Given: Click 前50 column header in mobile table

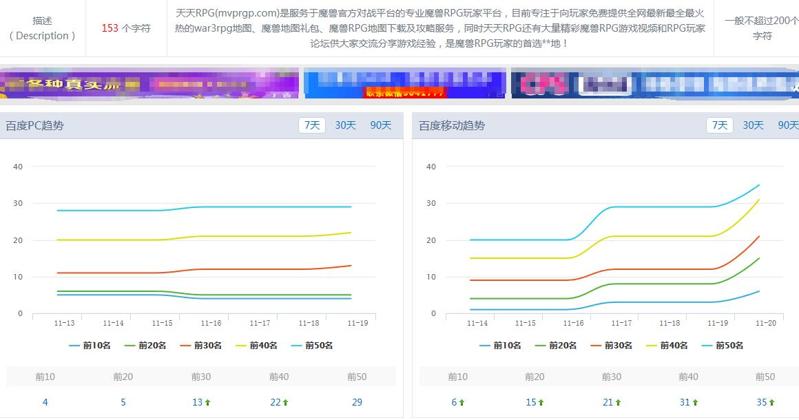Looking at the screenshot, I should (x=765, y=377).
